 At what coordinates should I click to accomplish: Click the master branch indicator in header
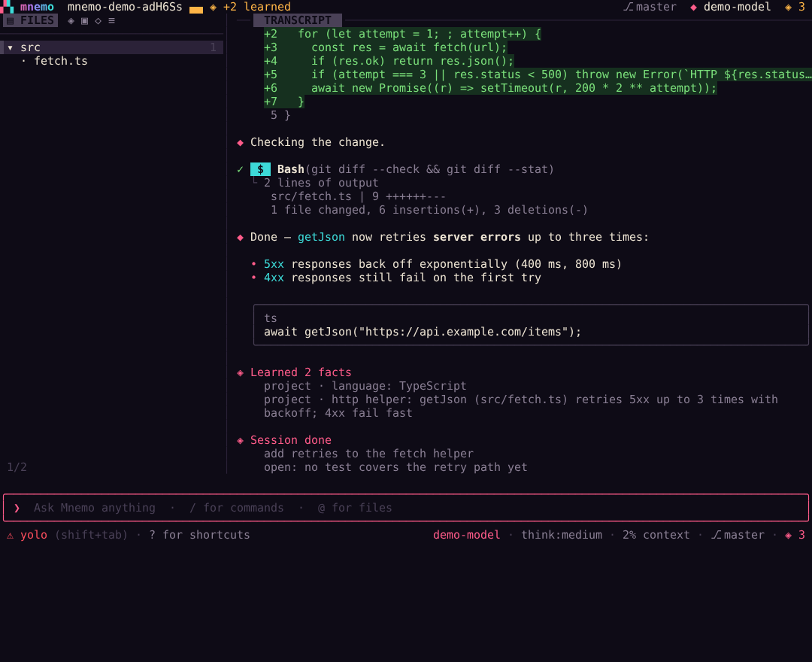(650, 7)
